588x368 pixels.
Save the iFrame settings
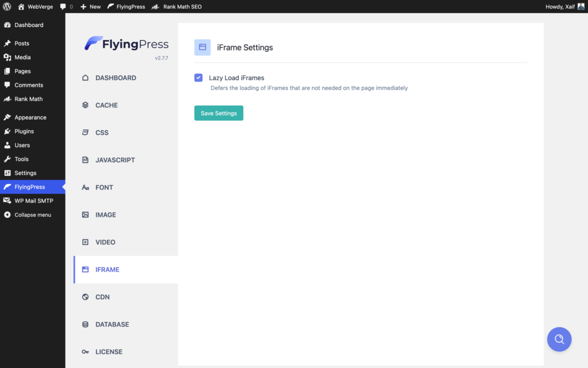[x=218, y=113]
